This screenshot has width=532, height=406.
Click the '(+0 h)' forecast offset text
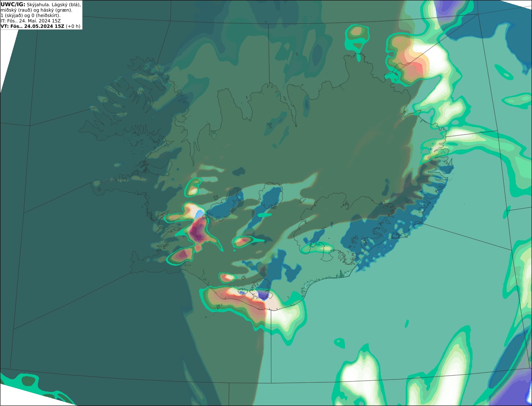[x=73, y=26]
